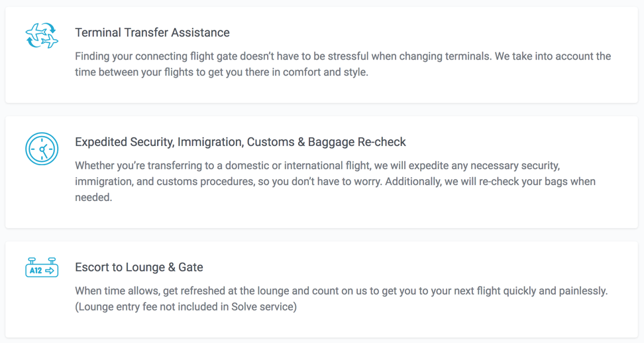Click the A12 label on the gate icon
The image size is (644, 343).
click(36, 271)
